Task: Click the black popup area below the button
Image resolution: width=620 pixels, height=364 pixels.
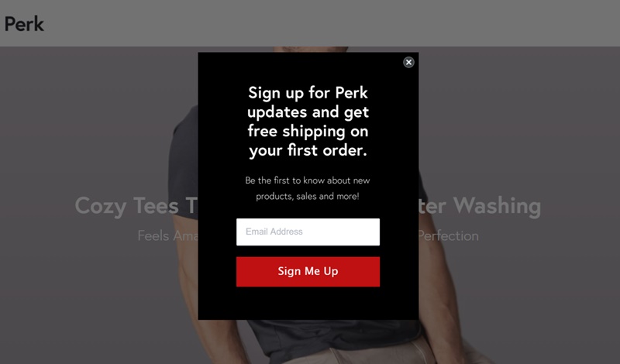Action: pos(308,303)
